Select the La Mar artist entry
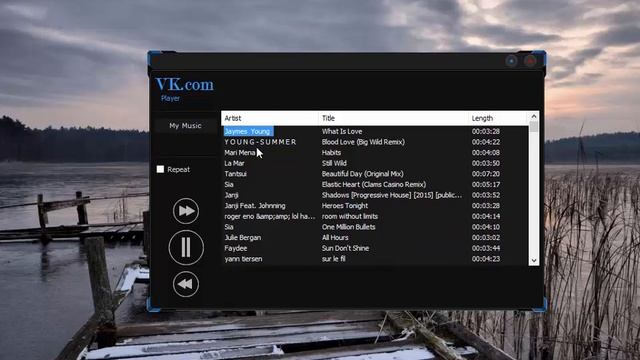 click(234, 163)
